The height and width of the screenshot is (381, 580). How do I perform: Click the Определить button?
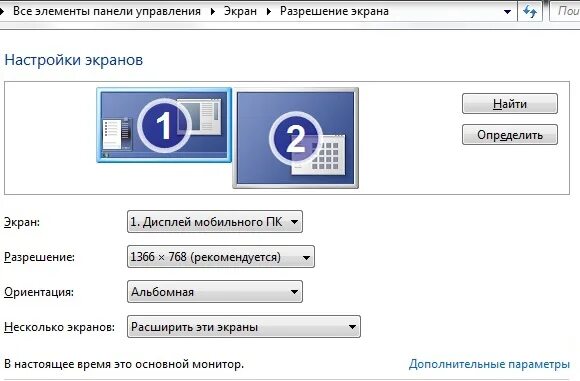(510, 135)
